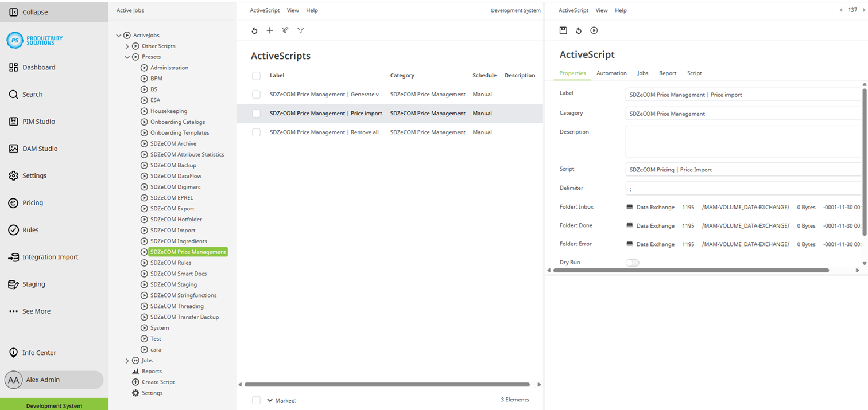Viewport: 868px width, 410px height.
Task: Open the Info Center
Action: [40, 352]
